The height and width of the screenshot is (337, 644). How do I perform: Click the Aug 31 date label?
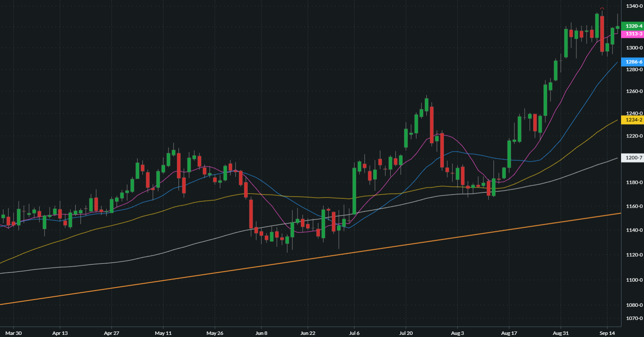point(561,333)
